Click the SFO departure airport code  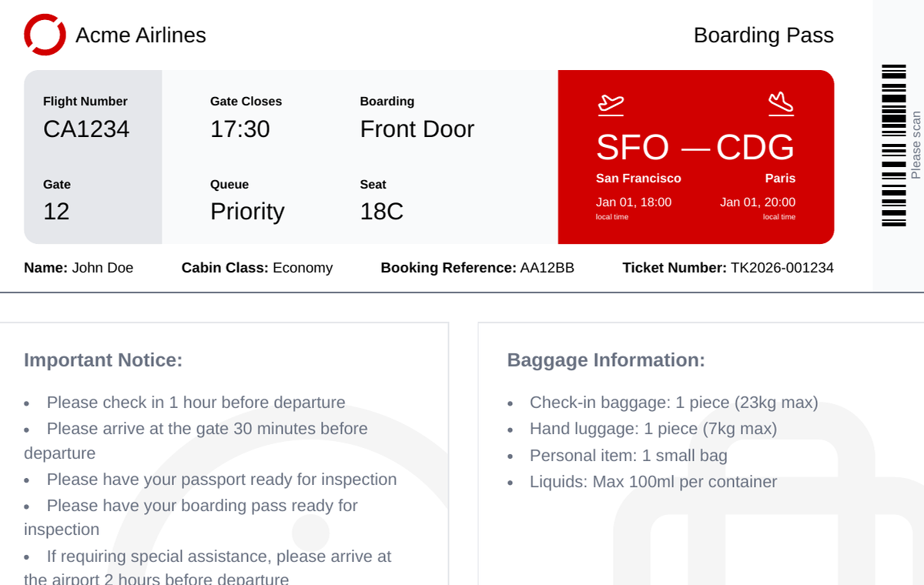point(632,147)
